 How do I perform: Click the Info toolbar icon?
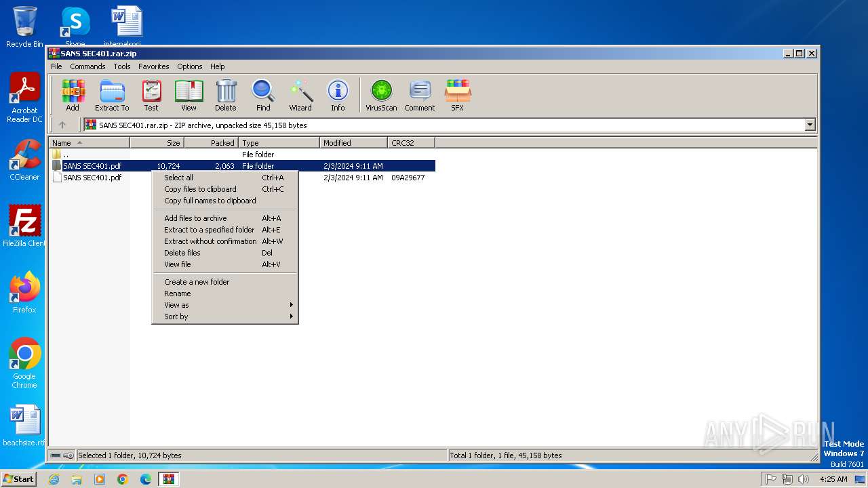pyautogui.click(x=338, y=95)
